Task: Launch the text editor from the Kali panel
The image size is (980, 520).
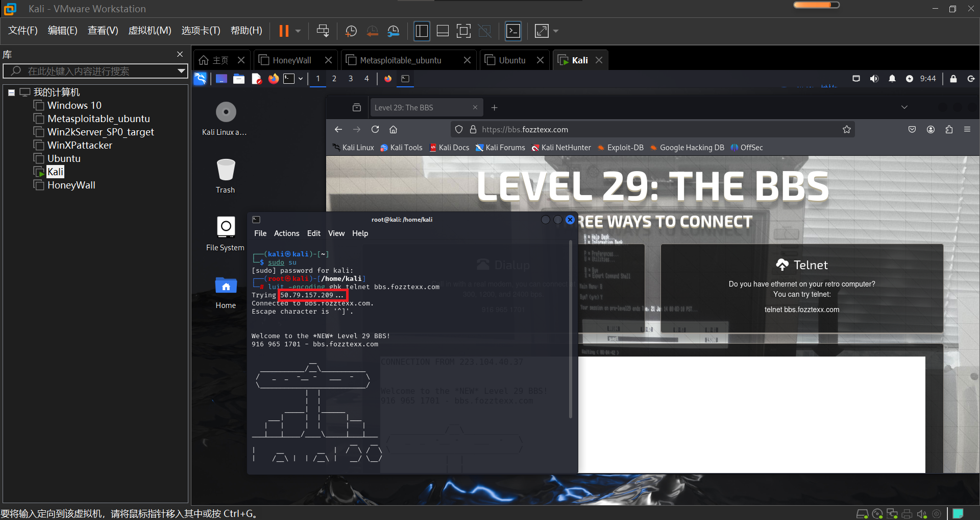Action: (256, 79)
